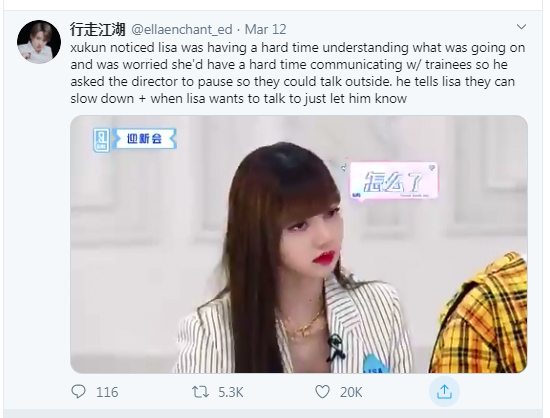The width and height of the screenshot is (550, 418).
Task: Click the 迎新会 badge in video
Action: pyautogui.click(x=145, y=139)
